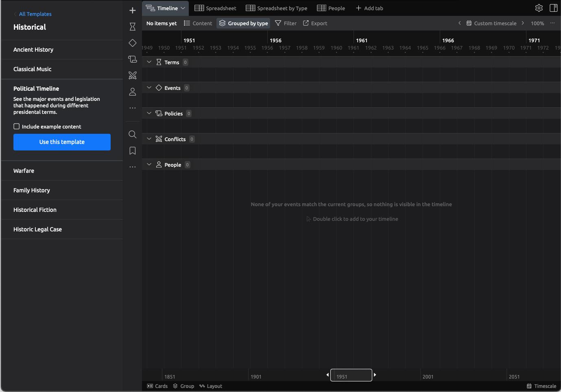The image size is (561, 392).
Task: Collapse the Conflicts group chevron
Action: (x=149, y=139)
